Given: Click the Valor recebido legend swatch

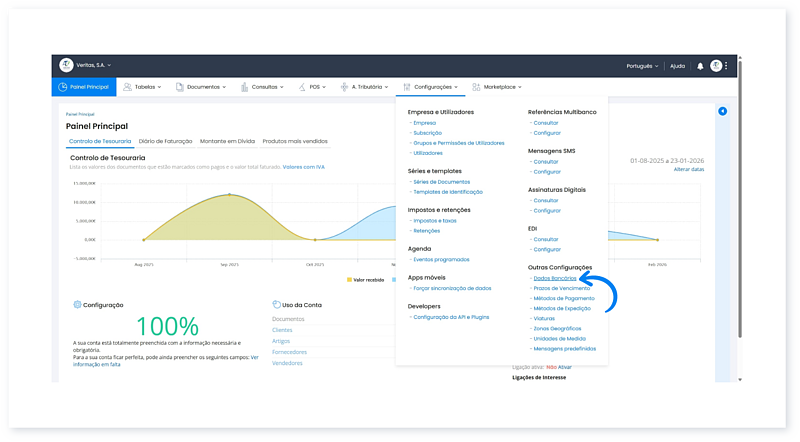Looking at the screenshot, I should pyautogui.click(x=349, y=280).
